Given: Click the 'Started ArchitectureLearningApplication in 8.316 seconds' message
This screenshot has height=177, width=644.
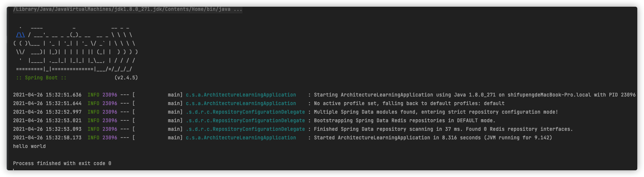Looking at the screenshot, I should coord(433,138).
